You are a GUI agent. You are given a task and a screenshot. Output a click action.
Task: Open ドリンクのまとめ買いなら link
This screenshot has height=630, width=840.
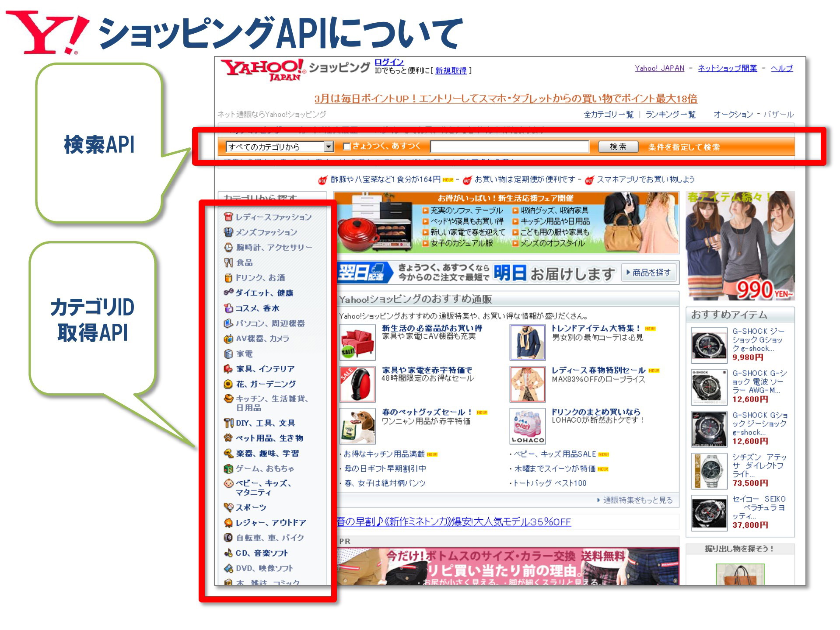coord(596,412)
